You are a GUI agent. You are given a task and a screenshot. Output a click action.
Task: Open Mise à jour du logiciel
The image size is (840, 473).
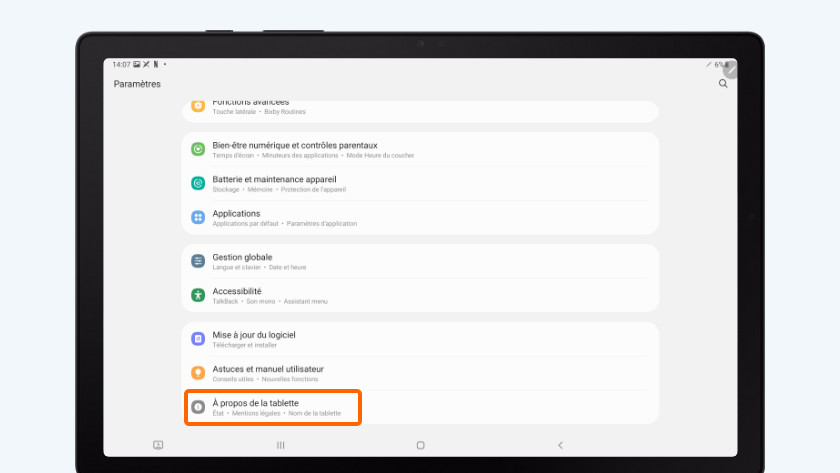420,339
